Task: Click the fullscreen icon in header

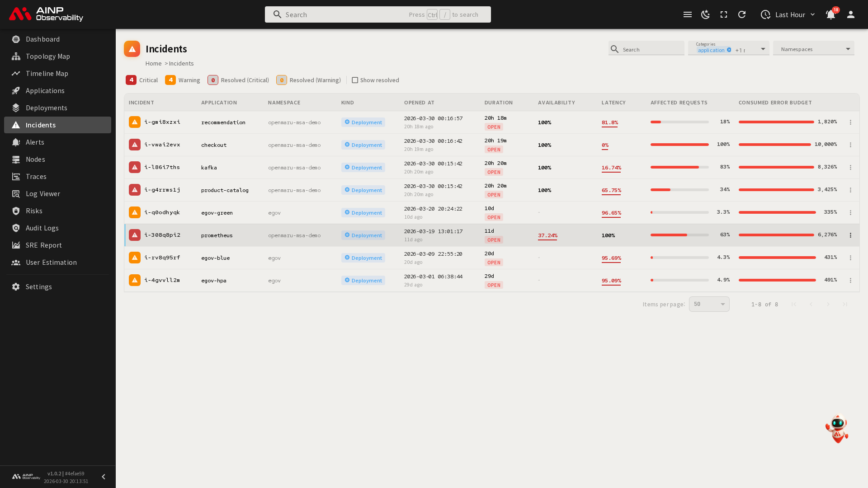Action: 724,14
